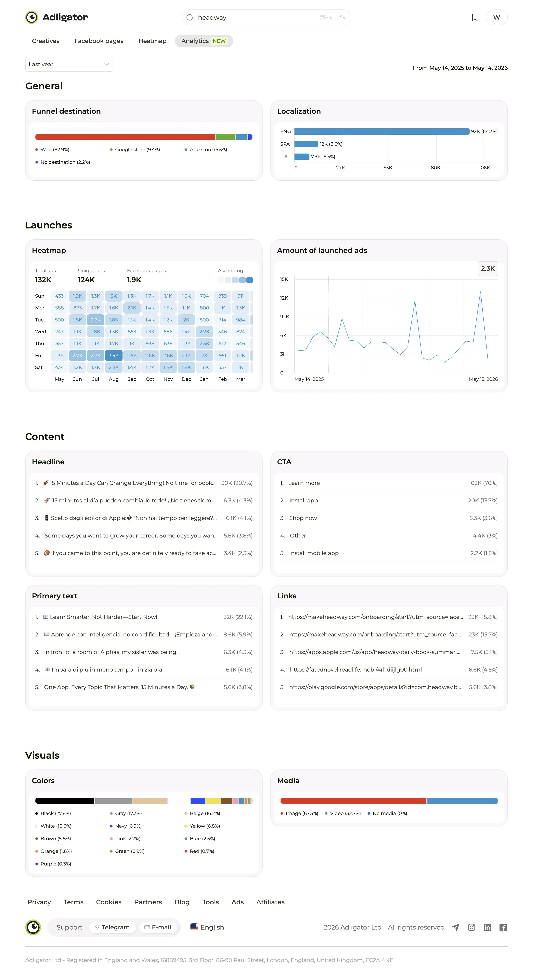This screenshot has height=980, width=533.
Task: Select the 'Install app' CTA row
Action: [389, 500]
